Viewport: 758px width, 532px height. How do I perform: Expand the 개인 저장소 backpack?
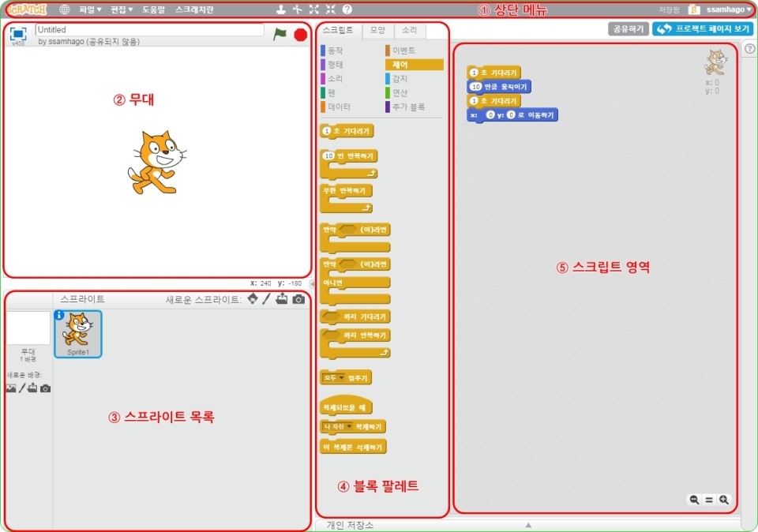pyautogui.click(x=528, y=525)
